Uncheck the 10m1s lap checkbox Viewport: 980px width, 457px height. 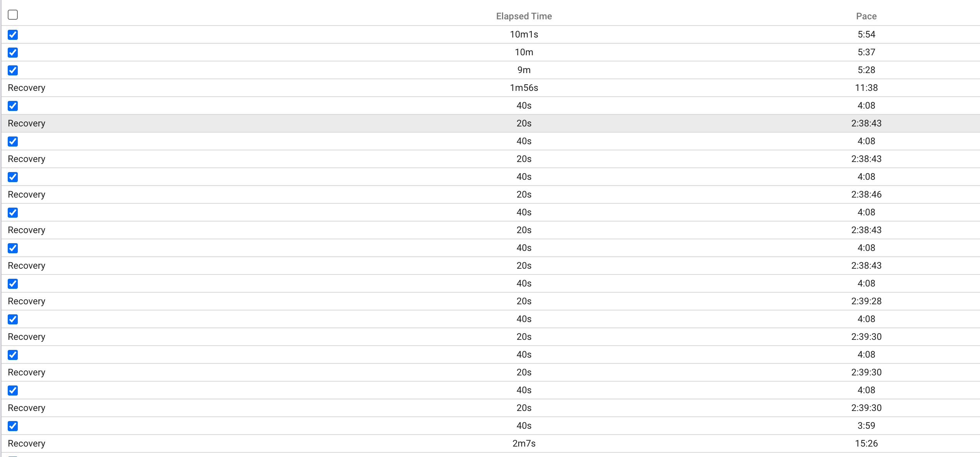click(x=13, y=35)
